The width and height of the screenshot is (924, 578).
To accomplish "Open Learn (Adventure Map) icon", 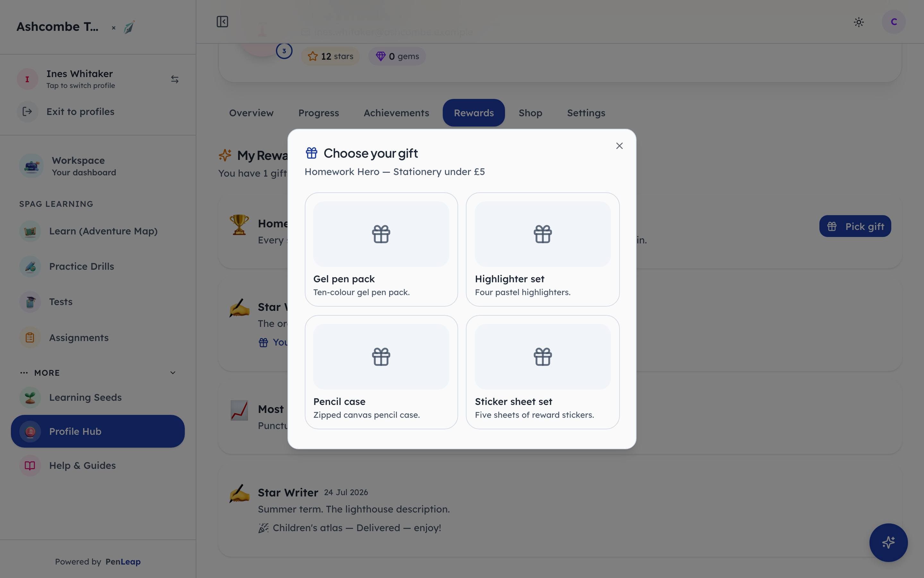I will click(x=30, y=231).
